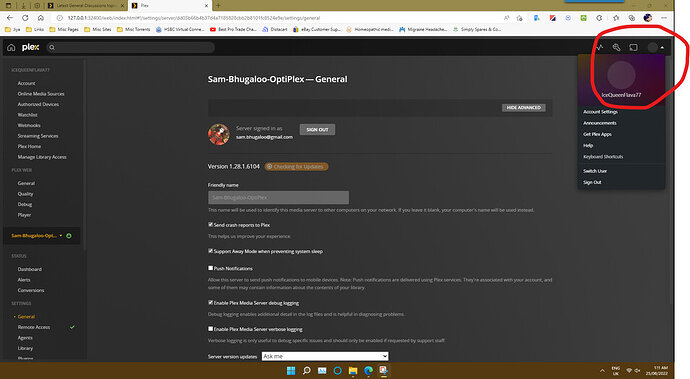Viewport: 690px width, 379px height.
Task: Open Dashboard under Status
Action: click(29, 269)
